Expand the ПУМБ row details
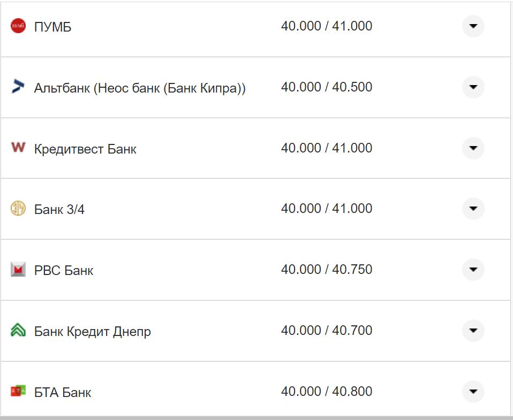This screenshot has height=420, width=513. click(x=473, y=26)
